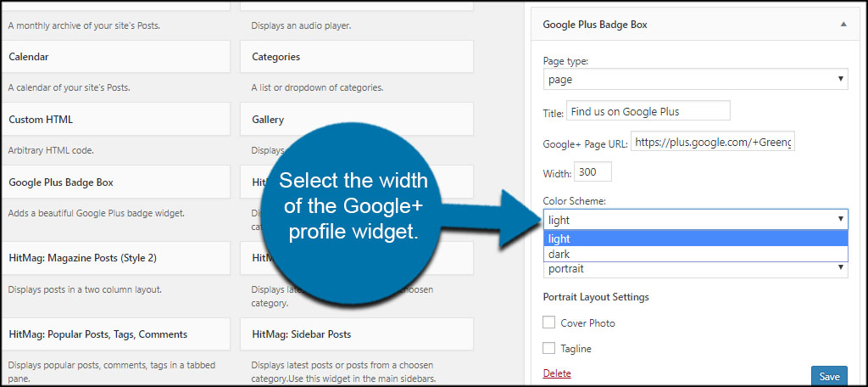Select the Gallery widget

[357, 120]
